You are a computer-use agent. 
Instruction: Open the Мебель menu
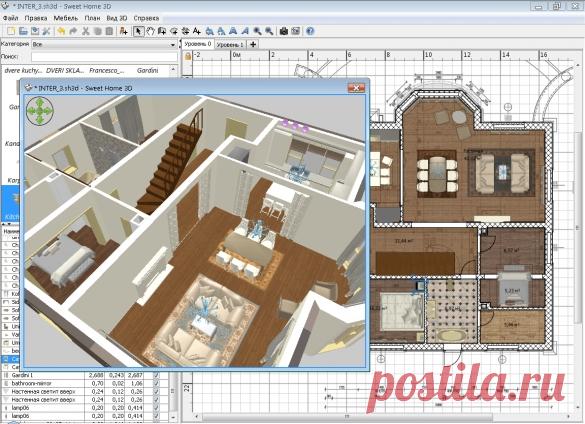(x=66, y=18)
